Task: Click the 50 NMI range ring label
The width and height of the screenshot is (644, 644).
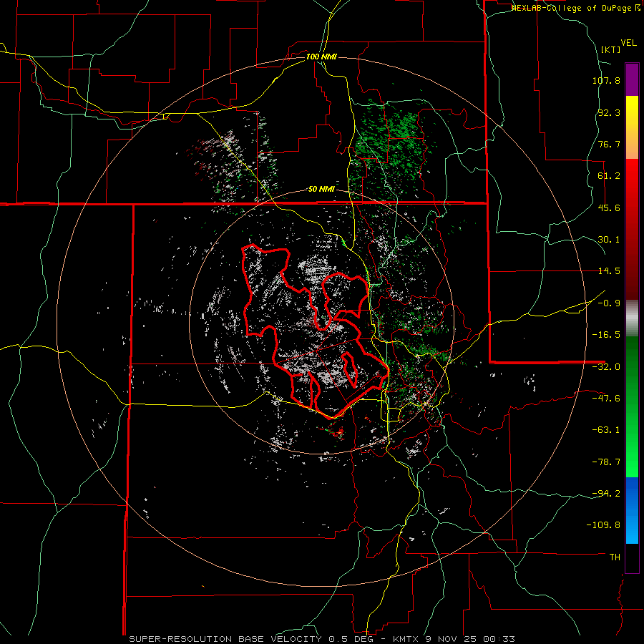Action: 321,189
